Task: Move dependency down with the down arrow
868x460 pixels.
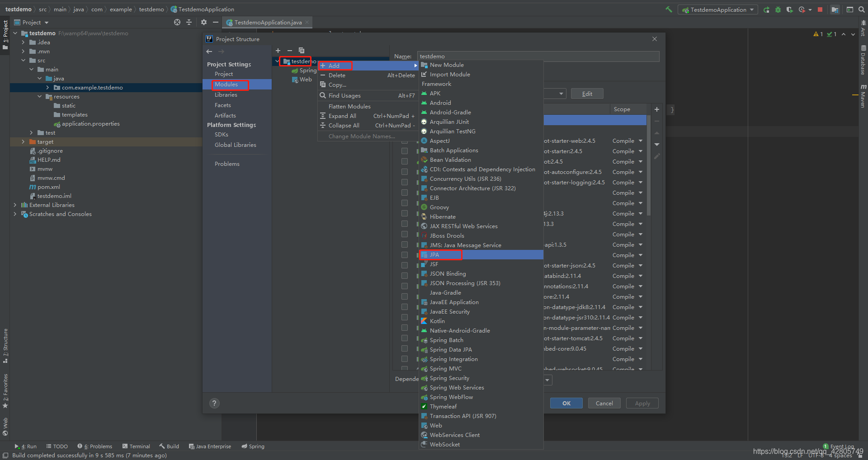Action: click(657, 145)
